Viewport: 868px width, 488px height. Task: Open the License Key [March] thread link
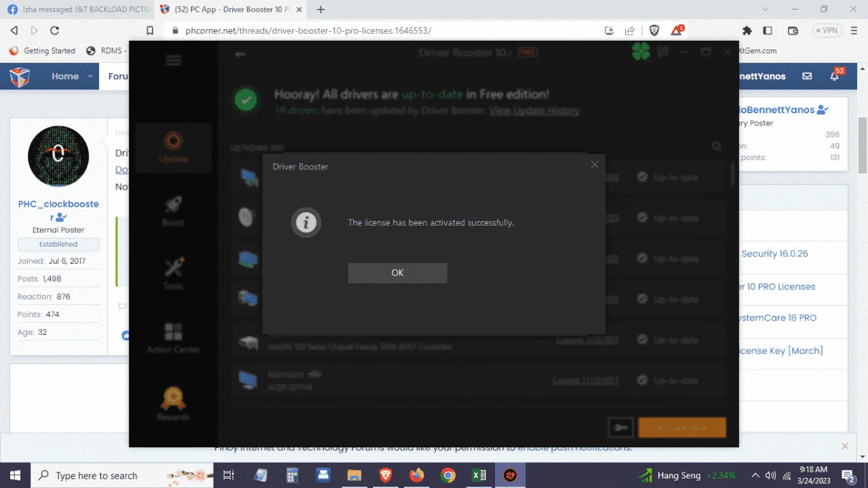[781, 350]
